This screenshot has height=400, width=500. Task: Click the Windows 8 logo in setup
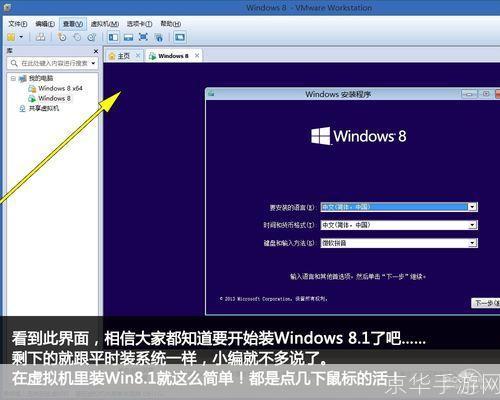click(359, 136)
